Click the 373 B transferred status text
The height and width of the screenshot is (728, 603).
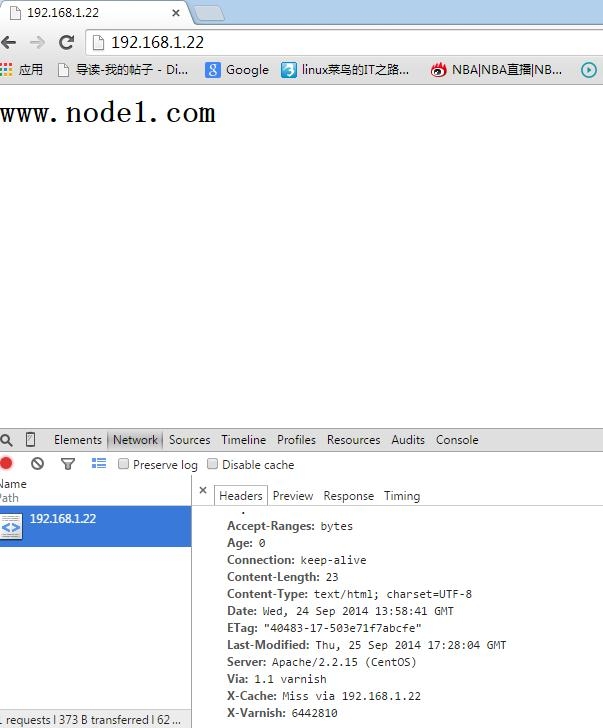pos(104,720)
